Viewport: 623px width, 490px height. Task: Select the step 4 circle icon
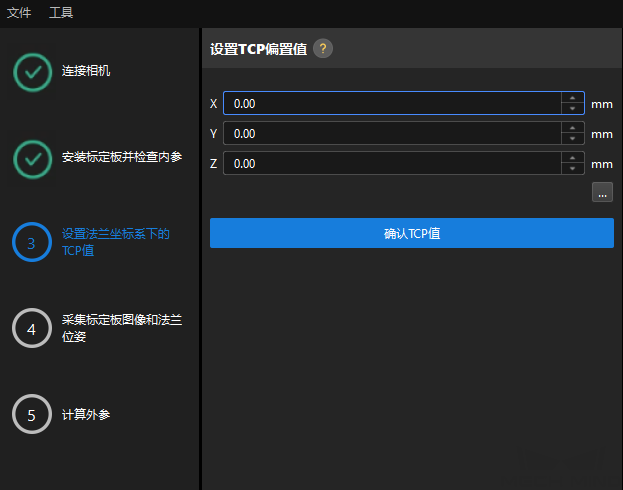coord(32,328)
